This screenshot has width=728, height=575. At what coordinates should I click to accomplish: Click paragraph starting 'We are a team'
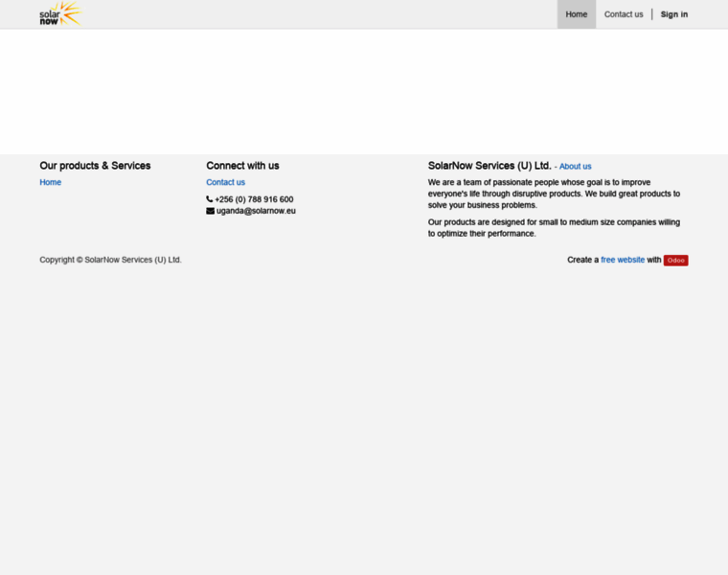pyautogui.click(x=554, y=194)
